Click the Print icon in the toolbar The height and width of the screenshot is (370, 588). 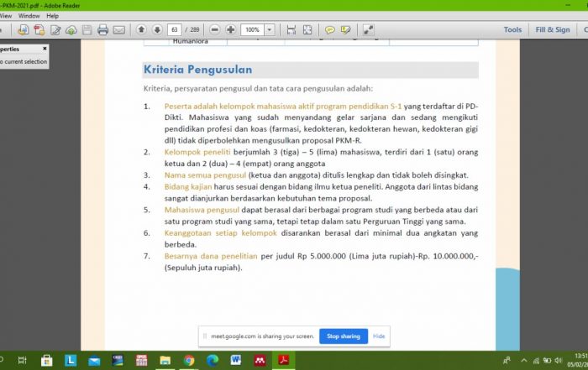pos(102,29)
